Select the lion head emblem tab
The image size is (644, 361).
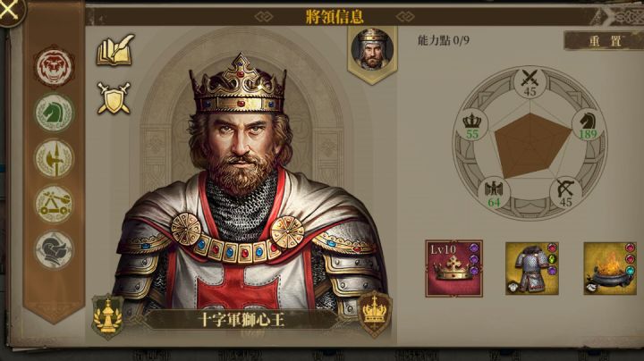click(55, 66)
